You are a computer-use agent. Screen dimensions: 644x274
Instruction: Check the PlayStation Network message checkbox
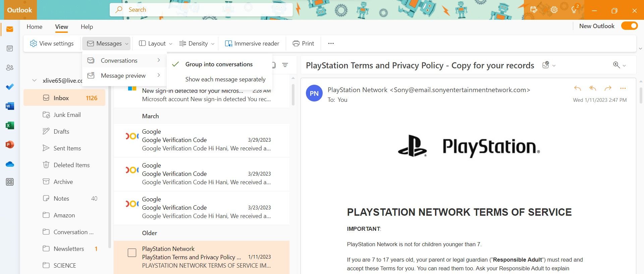(x=132, y=253)
